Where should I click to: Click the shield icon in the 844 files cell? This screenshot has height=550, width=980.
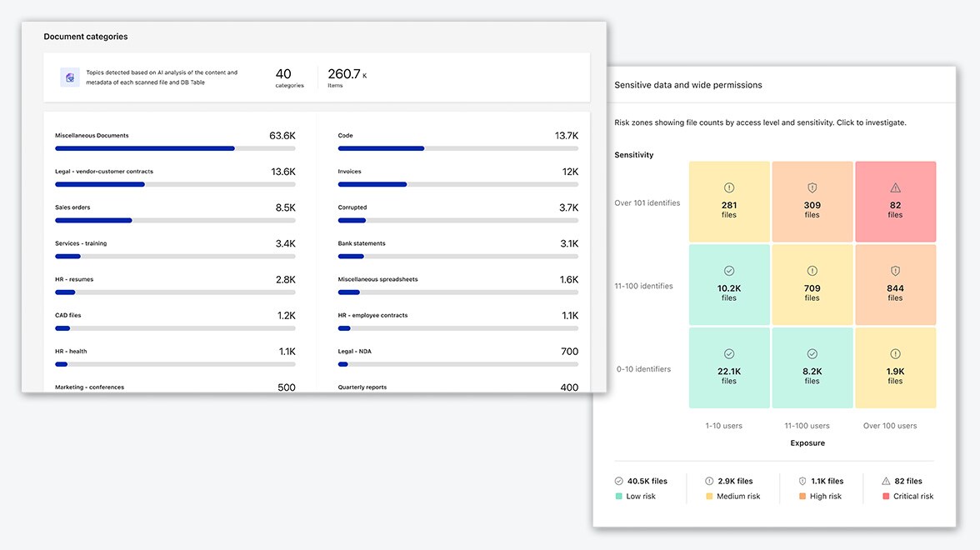(x=895, y=271)
